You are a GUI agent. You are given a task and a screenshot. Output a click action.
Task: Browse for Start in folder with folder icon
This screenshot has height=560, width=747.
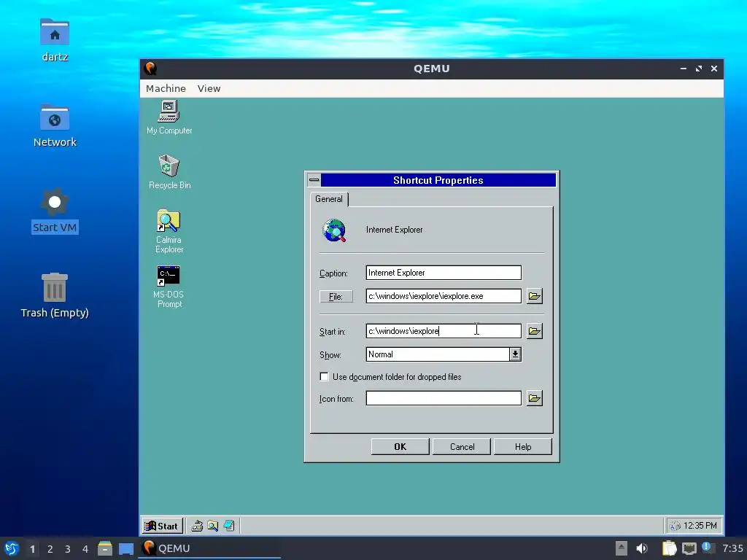tap(535, 331)
